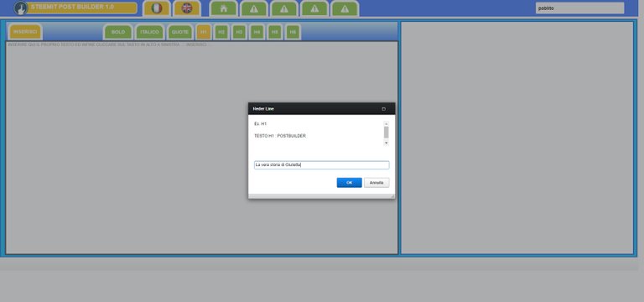644x302 pixels.
Task: Switch language with the Italian flag icon
Action: pos(156,8)
